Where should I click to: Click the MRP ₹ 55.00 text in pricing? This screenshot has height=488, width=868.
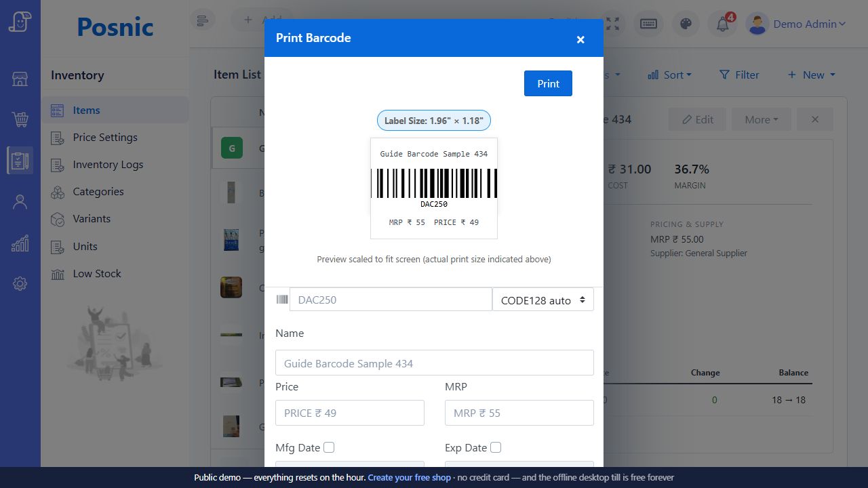[x=677, y=239]
